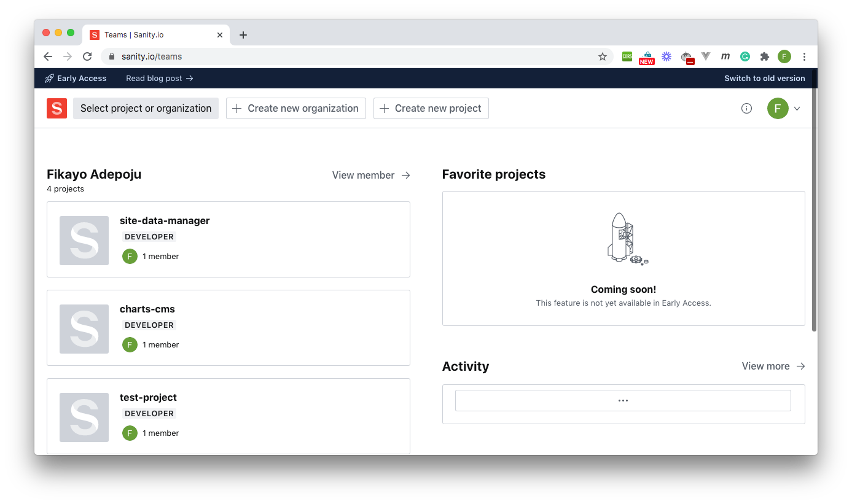The height and width of the screenshot is (504, 852).
Task: Open Chrome three-dot menu
Action: pos(804,56)
